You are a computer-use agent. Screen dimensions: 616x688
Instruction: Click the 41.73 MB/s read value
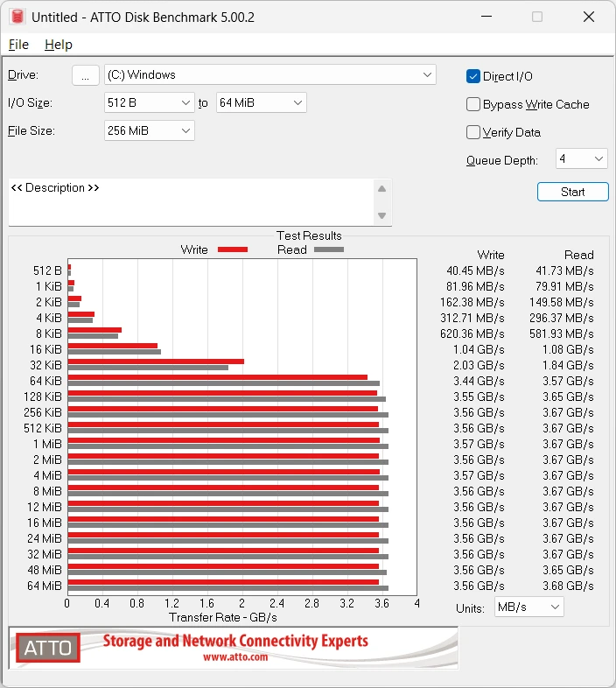564,270
